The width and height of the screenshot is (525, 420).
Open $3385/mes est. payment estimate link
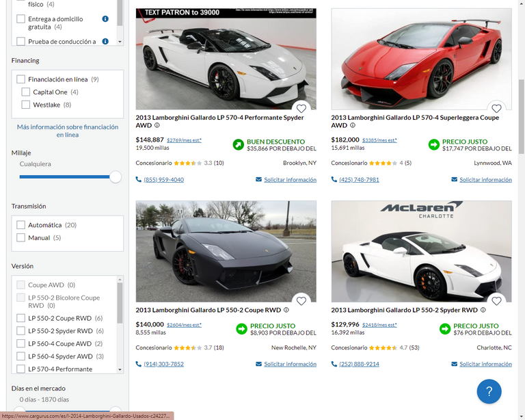coord(379,140)
